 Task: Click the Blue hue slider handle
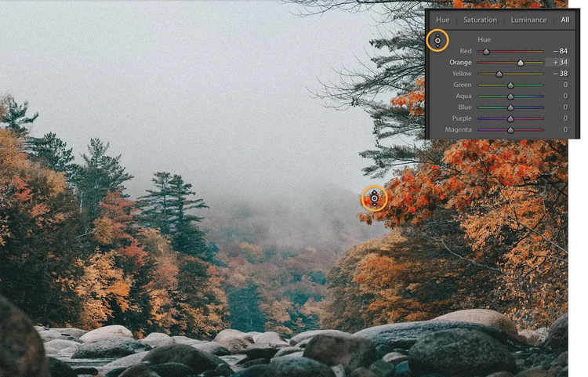coord(510,107)
